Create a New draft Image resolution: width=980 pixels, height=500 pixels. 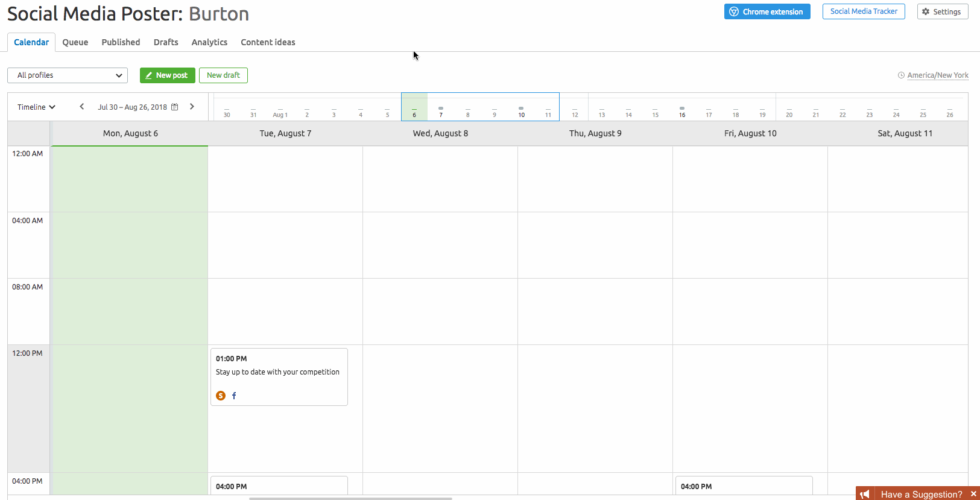click(x=223, y=75)
